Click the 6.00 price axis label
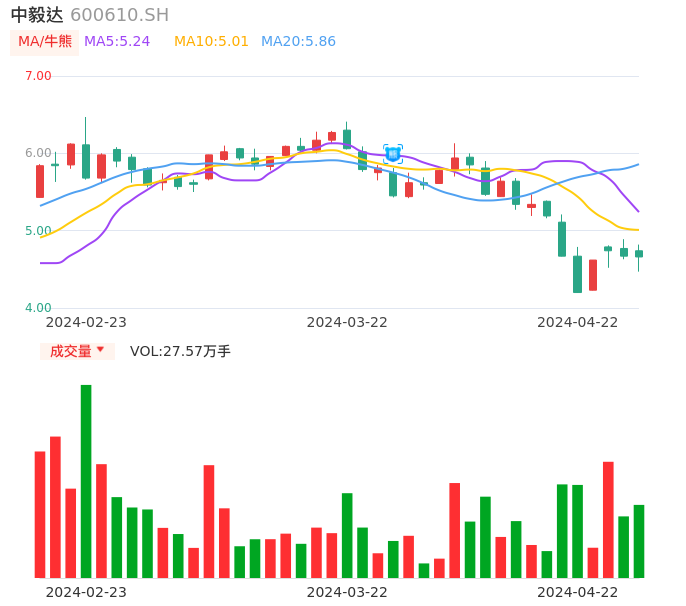Image resolution: width=686 pixels, height=606 pixels. [x=38, y=153]
